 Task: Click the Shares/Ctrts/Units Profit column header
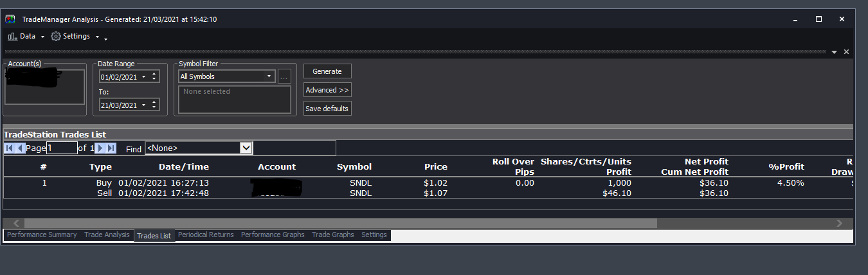[586, 166]
